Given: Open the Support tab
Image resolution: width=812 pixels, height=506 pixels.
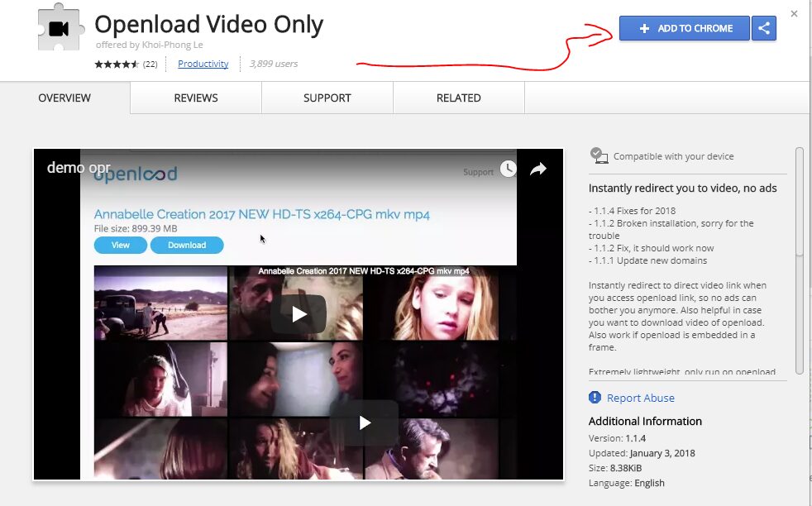Looking at the screenshot, I should coord(327,98).
